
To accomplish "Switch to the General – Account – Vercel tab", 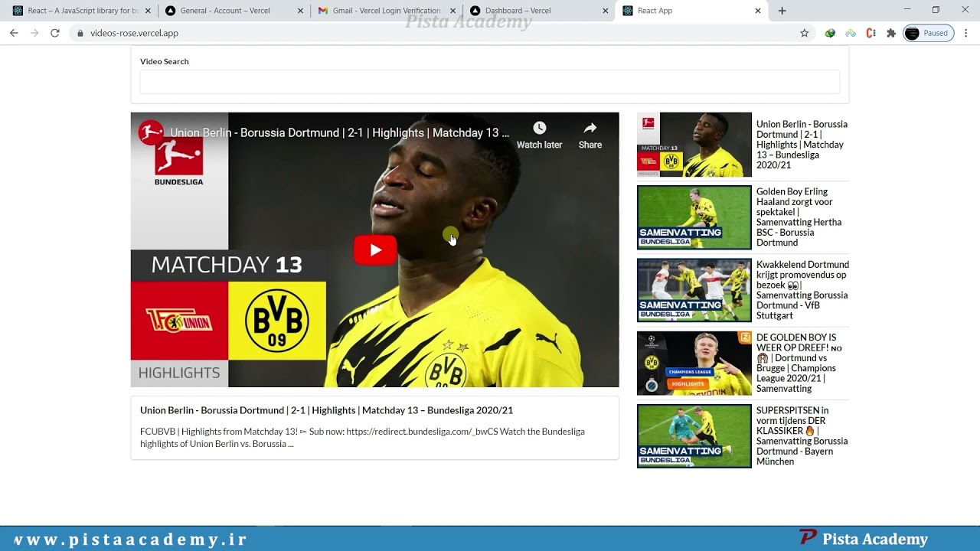I will tap(234, 11).
